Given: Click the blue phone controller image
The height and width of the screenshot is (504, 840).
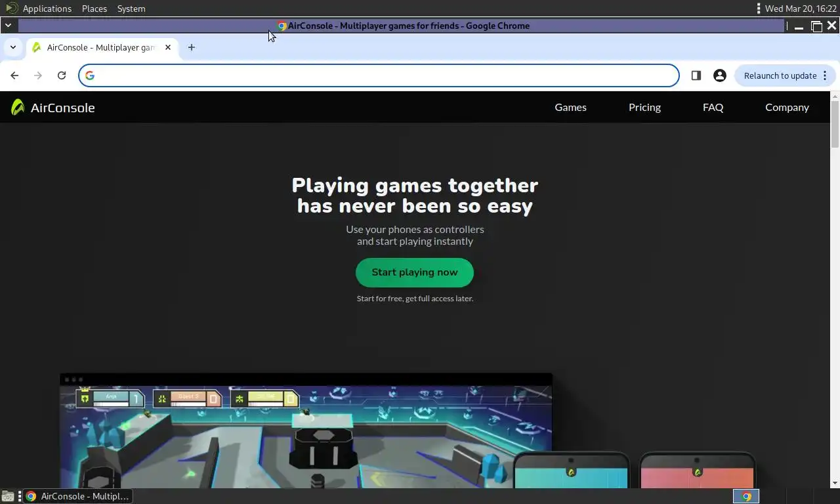Looking at the screenshot, I should 571,470.
